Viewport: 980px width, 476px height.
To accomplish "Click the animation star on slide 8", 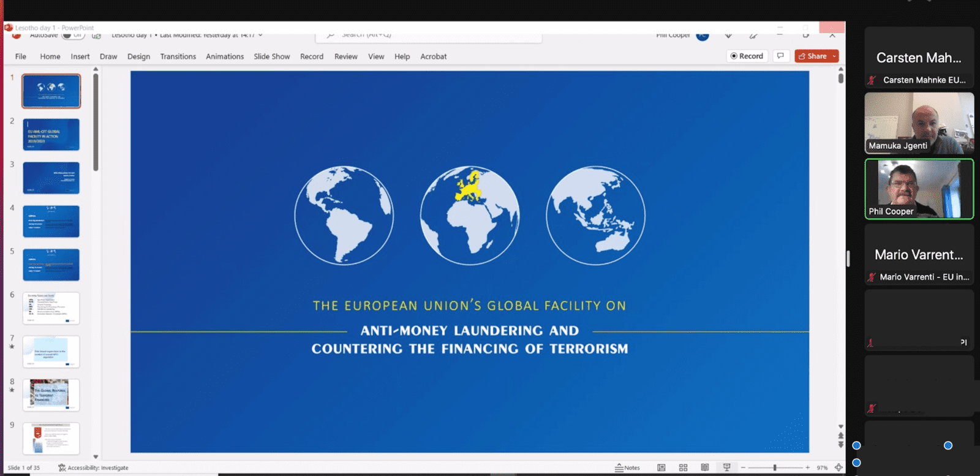I will click(x=12, y=390).
